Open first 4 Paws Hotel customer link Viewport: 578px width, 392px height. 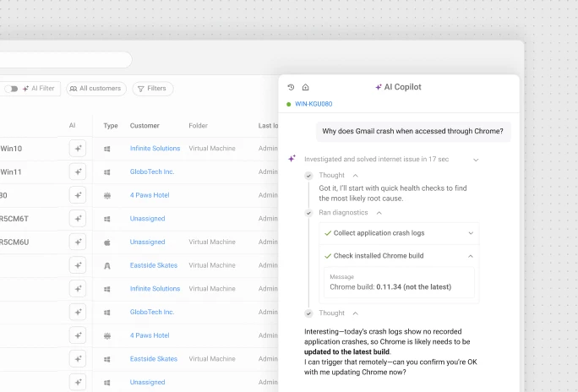point(150,195)
